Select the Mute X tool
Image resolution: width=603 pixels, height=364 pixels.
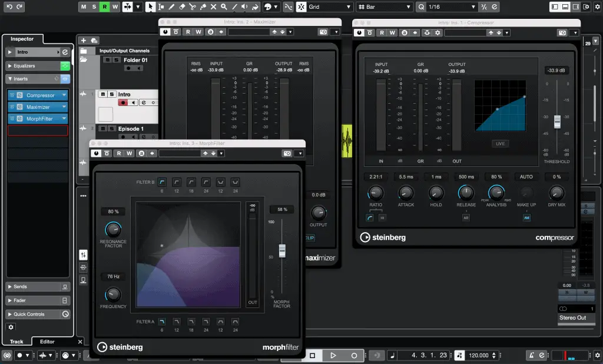pos(213,6)
